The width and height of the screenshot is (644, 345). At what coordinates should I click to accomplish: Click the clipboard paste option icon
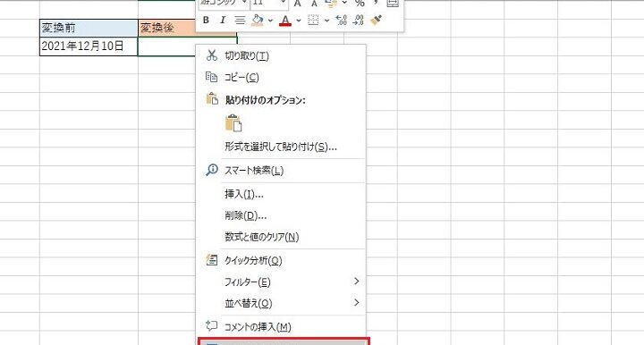233,122
